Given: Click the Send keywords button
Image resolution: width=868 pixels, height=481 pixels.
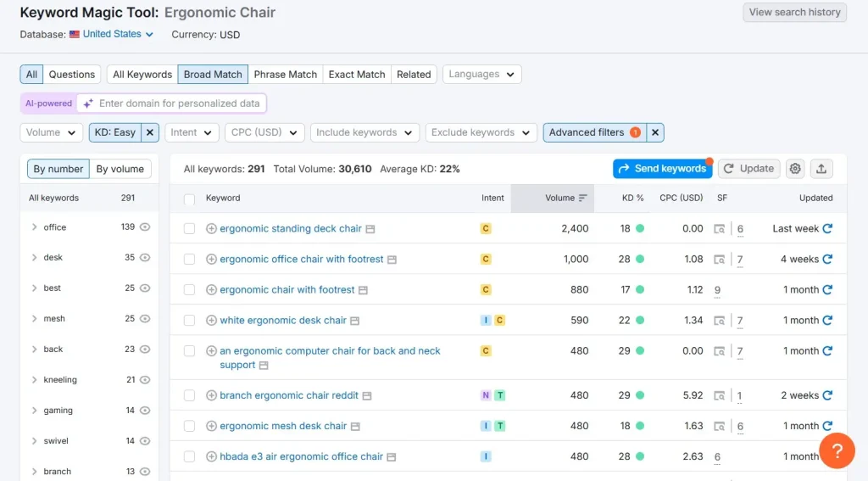Looking at the screenshot, I should (x=662, y=169).
